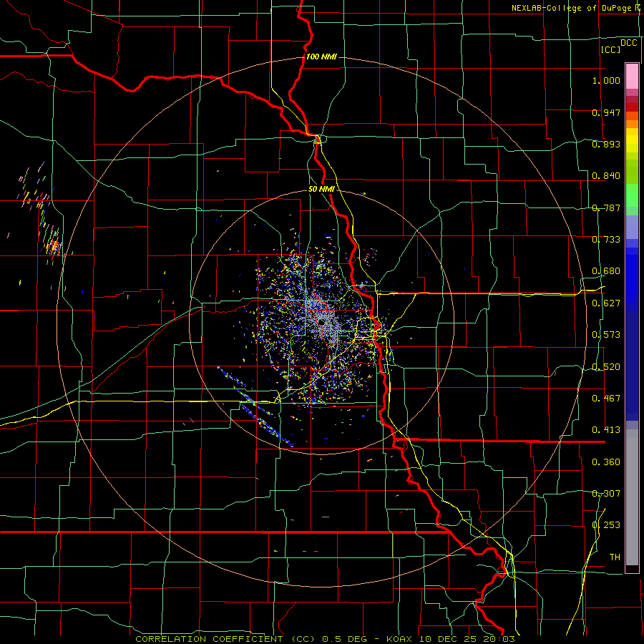The width and height of the screenshot is (644, 644).
Task: Pick the bright green segment of the color bar
Action: 632,195
